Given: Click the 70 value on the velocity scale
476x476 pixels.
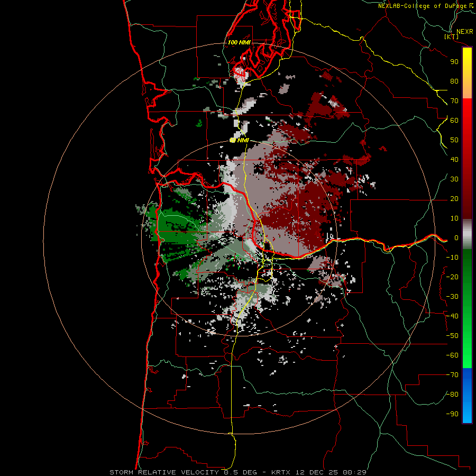Looking at the screenshot, I should [454, 101].
